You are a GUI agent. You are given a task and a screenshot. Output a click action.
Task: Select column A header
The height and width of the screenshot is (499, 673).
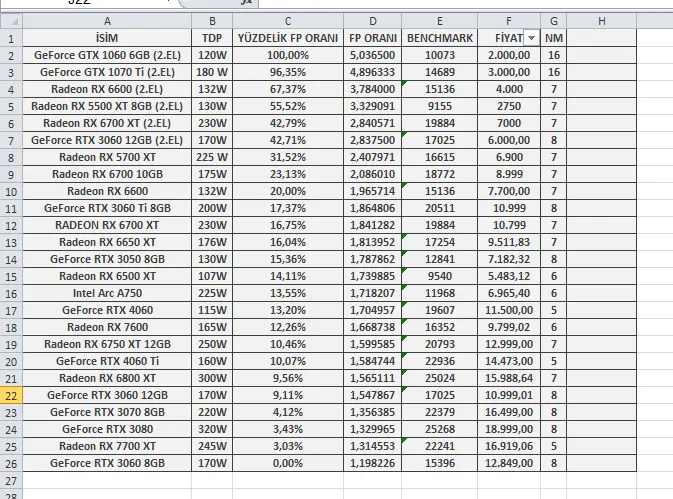click(x=107, y=21)
